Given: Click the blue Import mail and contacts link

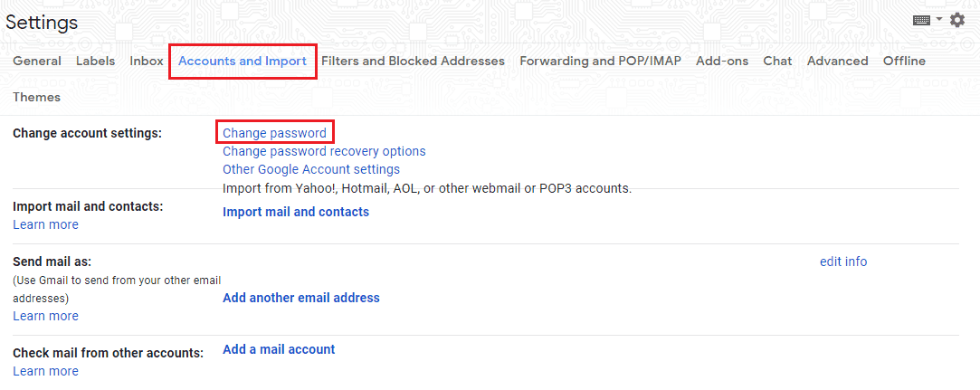Looking at the screenshot, I should click(296, 212).
